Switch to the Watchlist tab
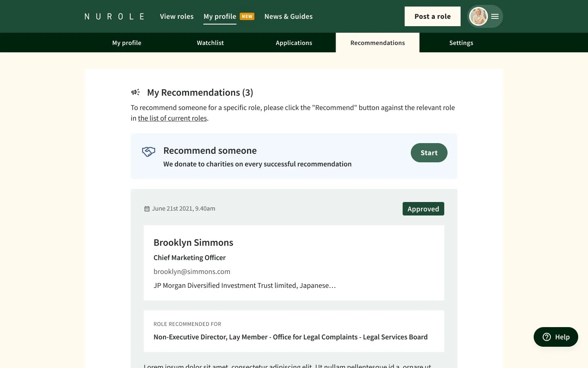This screenshot has width=588, height=368. point(210,43)
